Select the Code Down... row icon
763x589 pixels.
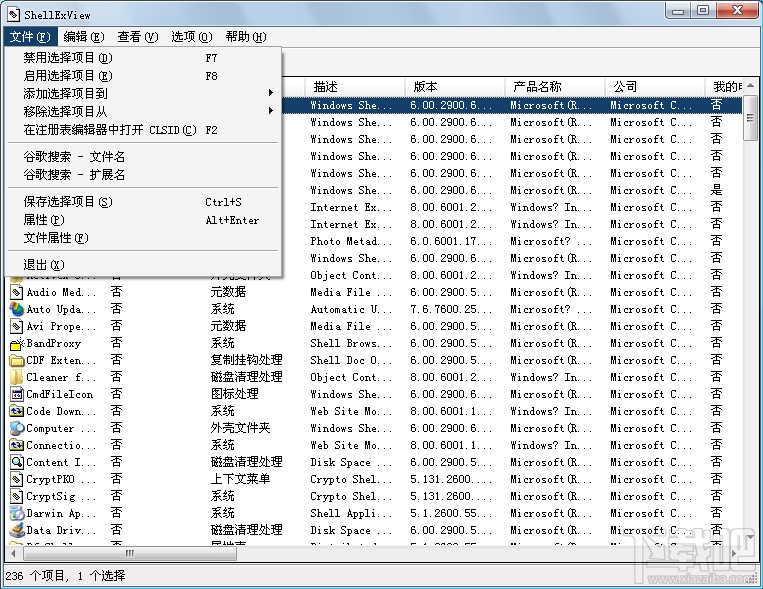(17, 411)
